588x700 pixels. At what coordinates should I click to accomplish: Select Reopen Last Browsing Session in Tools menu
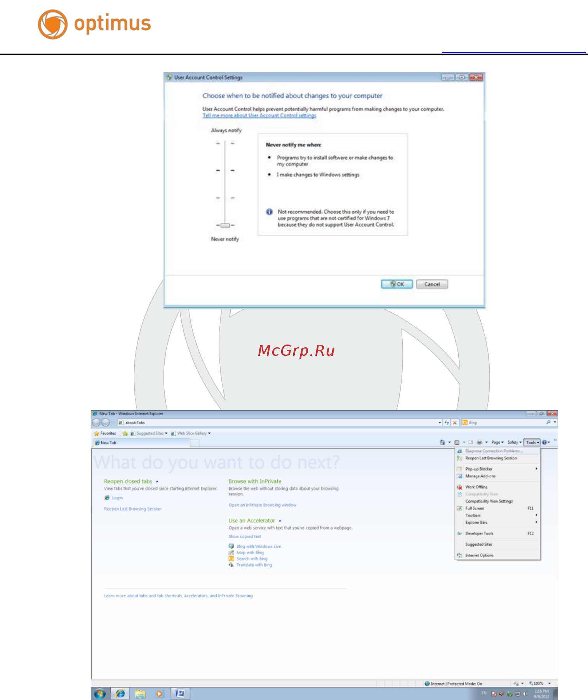pos(498,458)
